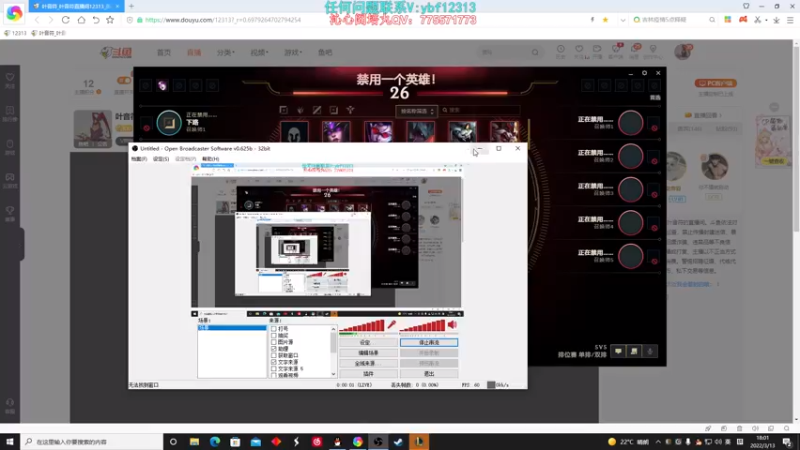Click the follow heart in the left sidebar

coord(10,78)
